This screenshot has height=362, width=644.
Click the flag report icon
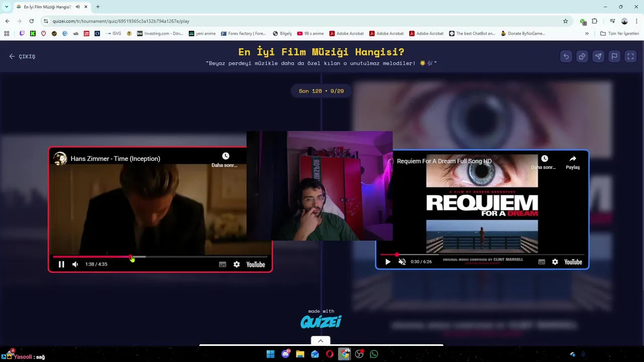point(614,56)
